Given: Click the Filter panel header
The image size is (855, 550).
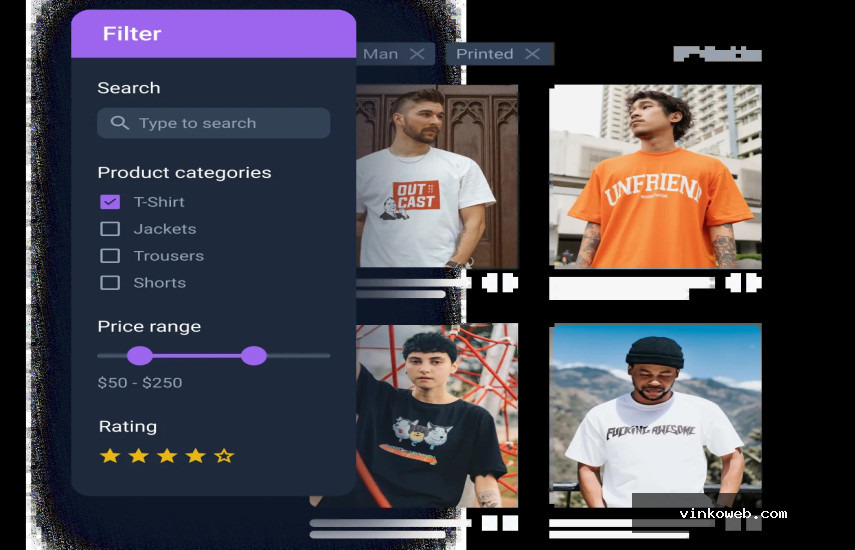Looking at the screenshot, I should click(213, 34).
